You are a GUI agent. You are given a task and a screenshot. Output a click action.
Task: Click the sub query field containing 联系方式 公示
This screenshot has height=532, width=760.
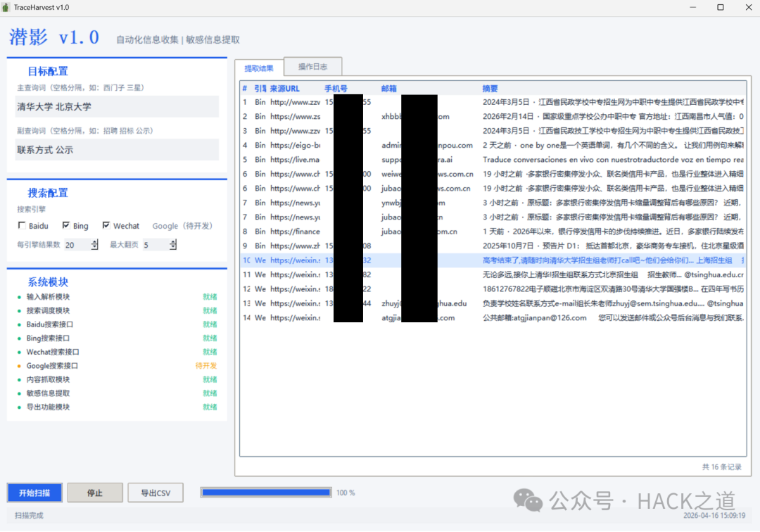(x=117, y=150)
